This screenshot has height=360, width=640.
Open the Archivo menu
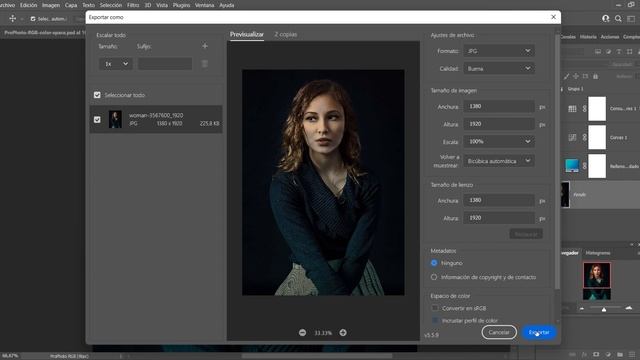[x=7, y=5]
